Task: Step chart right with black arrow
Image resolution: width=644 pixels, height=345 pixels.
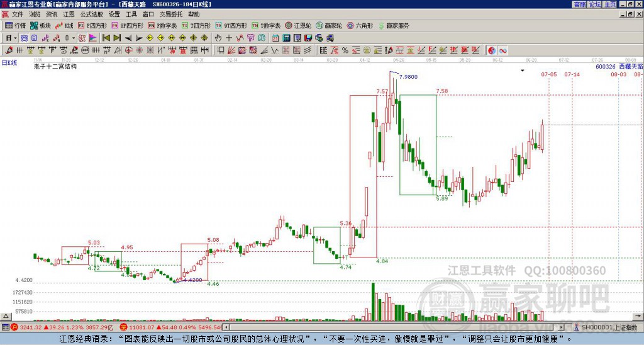Action: click(x=139, y=38)
